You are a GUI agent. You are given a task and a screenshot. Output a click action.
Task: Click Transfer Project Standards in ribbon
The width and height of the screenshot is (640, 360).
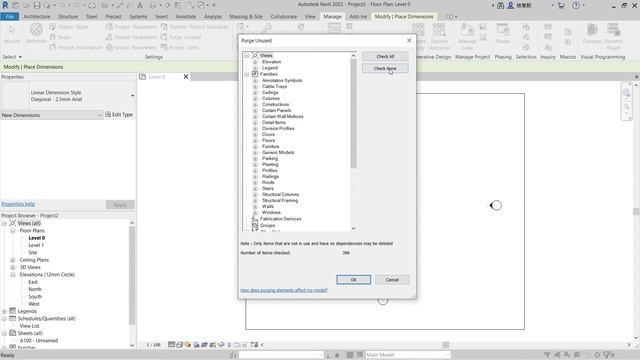point(195,27)
